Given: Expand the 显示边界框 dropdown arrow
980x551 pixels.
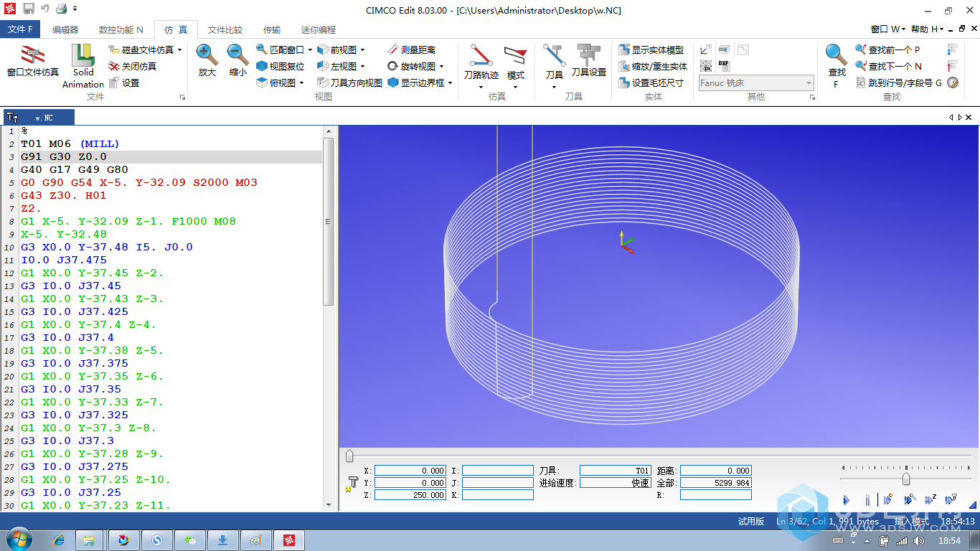Looking at the screenshot, I should click(450, 83).
